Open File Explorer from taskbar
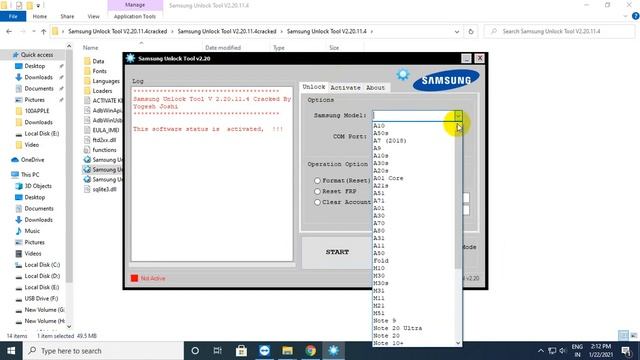 [287, 351]
